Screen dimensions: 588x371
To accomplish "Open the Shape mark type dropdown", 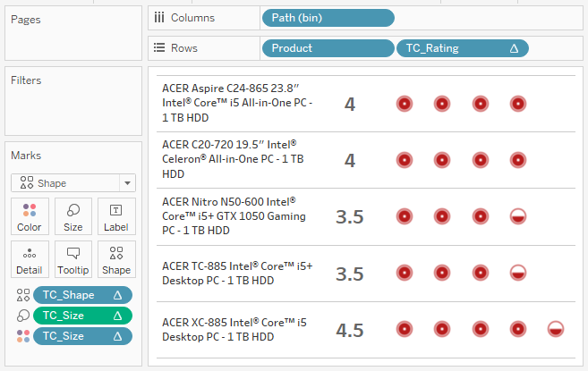I will [x=73, y=183].
